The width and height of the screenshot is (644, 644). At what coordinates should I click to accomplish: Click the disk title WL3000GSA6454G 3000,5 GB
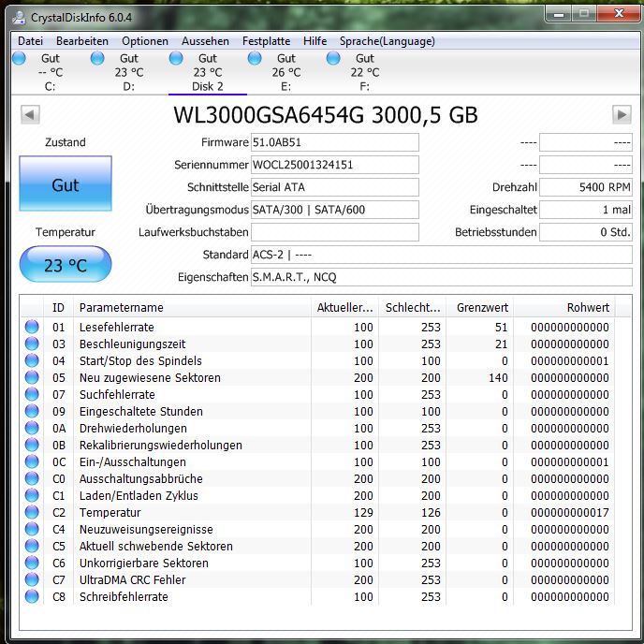pyautogui.click(x=326, y=114)
